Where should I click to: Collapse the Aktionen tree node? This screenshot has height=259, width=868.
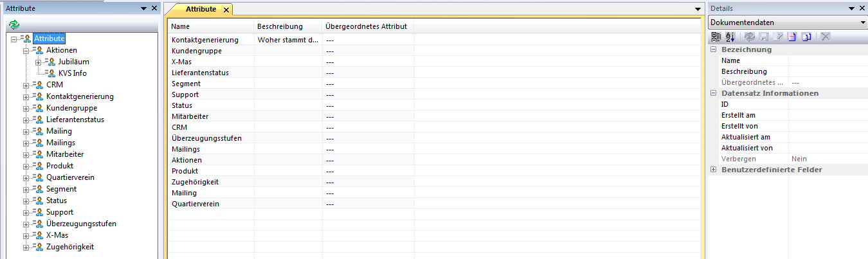click(26, 50)
